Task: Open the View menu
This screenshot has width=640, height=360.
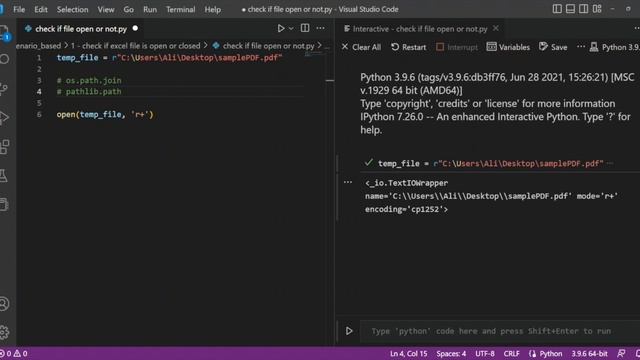Action: pyautogui.click(x=106, y=9)
